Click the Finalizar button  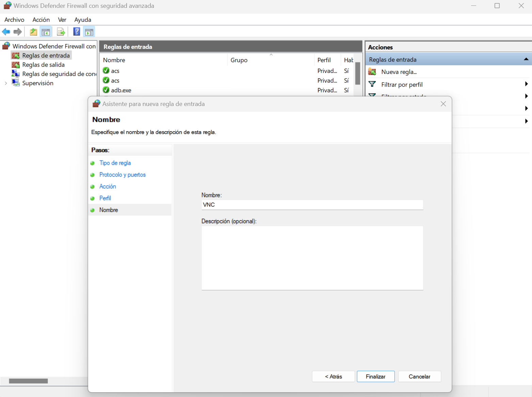click(375, 377)
